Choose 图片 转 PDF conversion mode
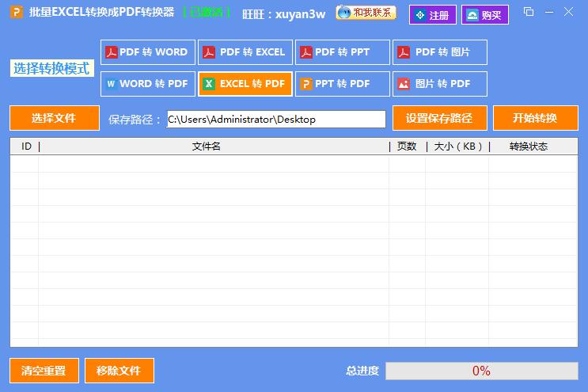Viewport: 588px width, 392px height. pyautogui.click(x=440, y=83)
